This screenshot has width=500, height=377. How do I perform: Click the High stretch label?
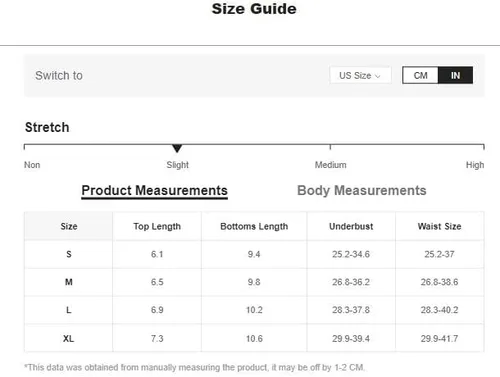pos(475,165)
